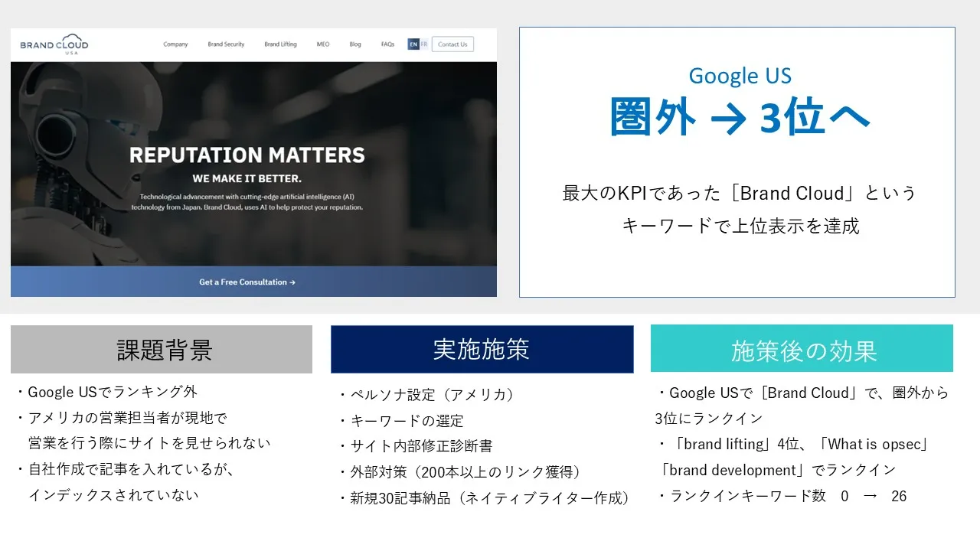980x551 pixels.
Task: Click the 圏外 → 3位へ headline
Action: click(x=740, y=118)
